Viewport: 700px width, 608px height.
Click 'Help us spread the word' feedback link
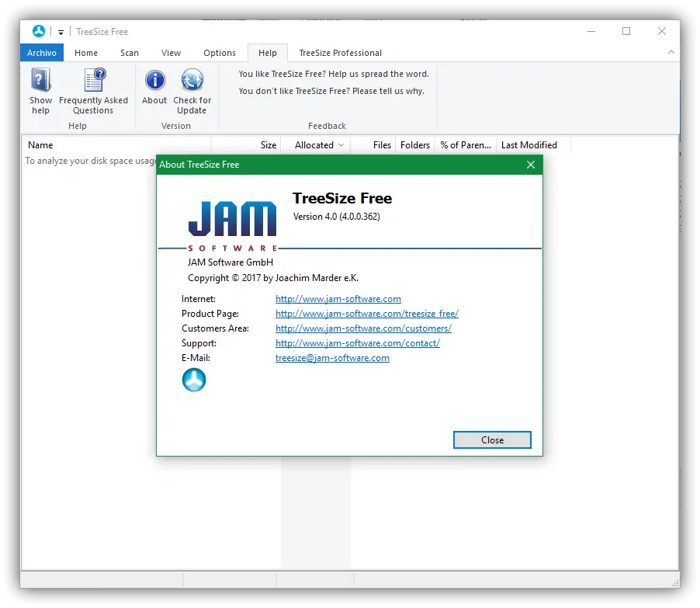coord(334,74)
